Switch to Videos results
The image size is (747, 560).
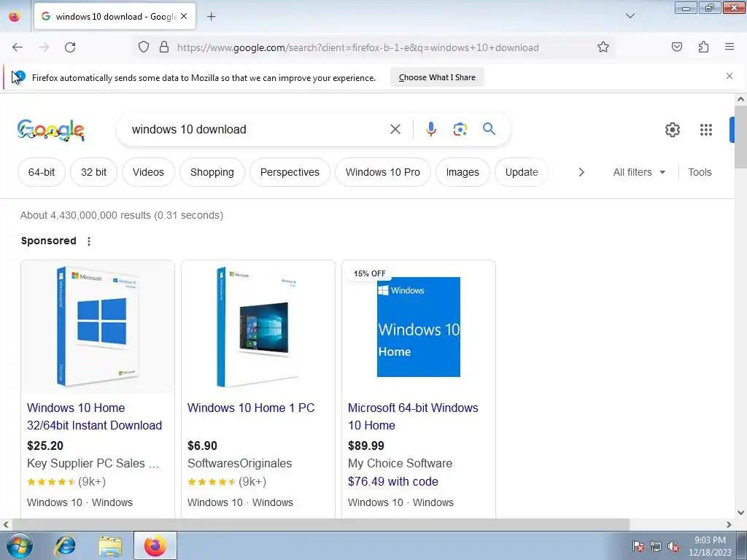tap(148, 172)
